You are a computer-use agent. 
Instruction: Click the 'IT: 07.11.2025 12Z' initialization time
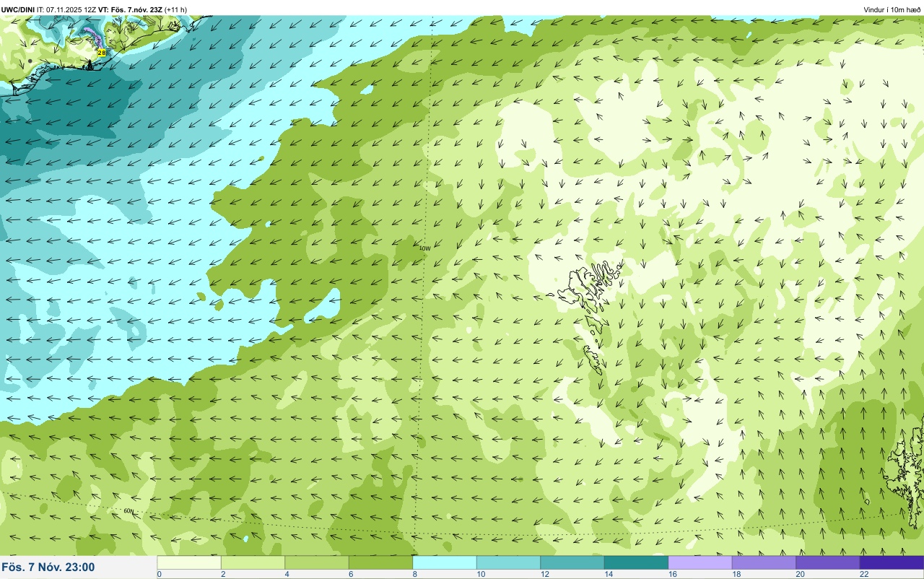(66, 9)
